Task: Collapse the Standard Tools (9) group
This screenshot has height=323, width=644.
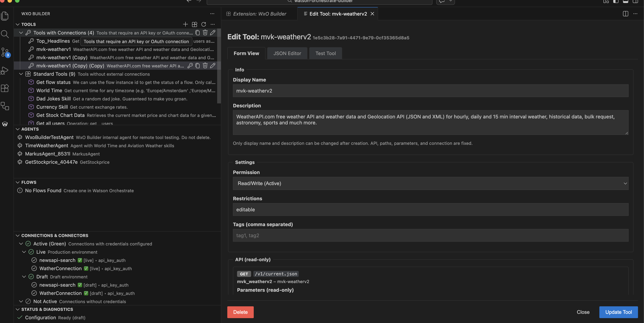Action: 21,74
